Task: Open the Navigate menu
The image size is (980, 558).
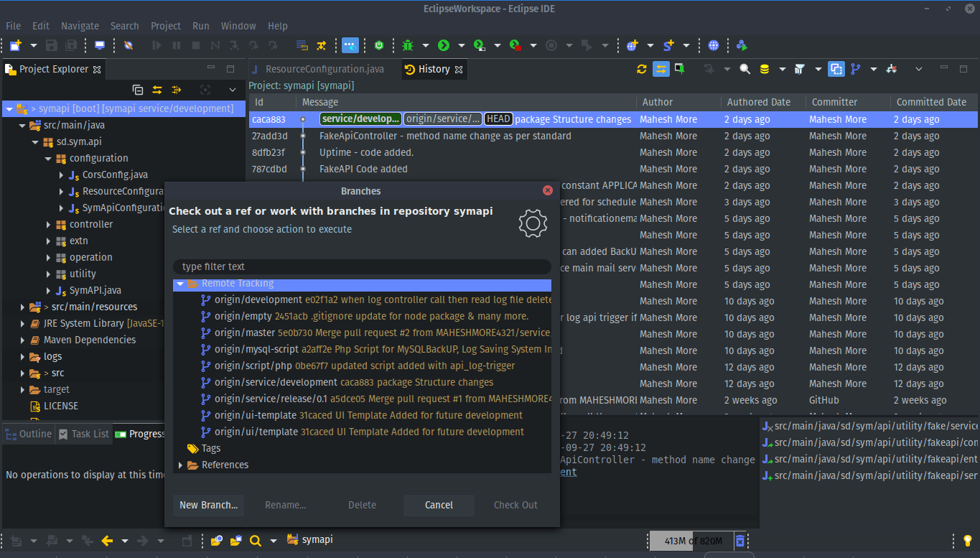Action: click(80, 25)
